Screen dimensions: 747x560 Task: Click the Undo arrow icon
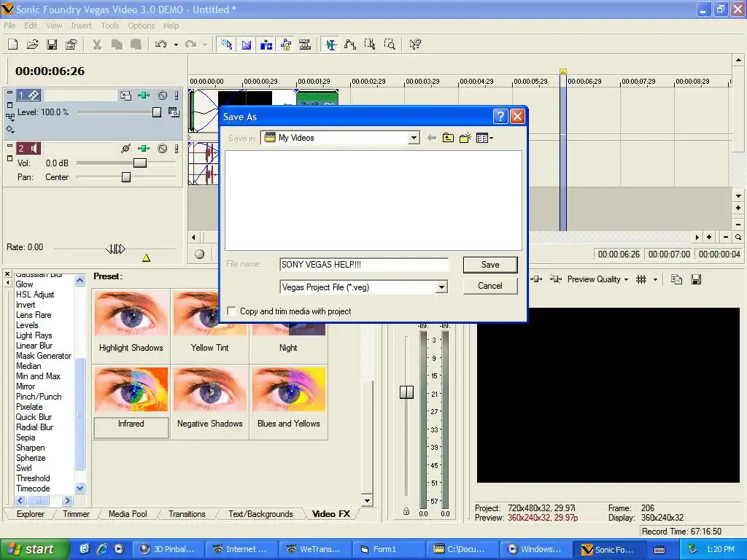pos(161,44)
